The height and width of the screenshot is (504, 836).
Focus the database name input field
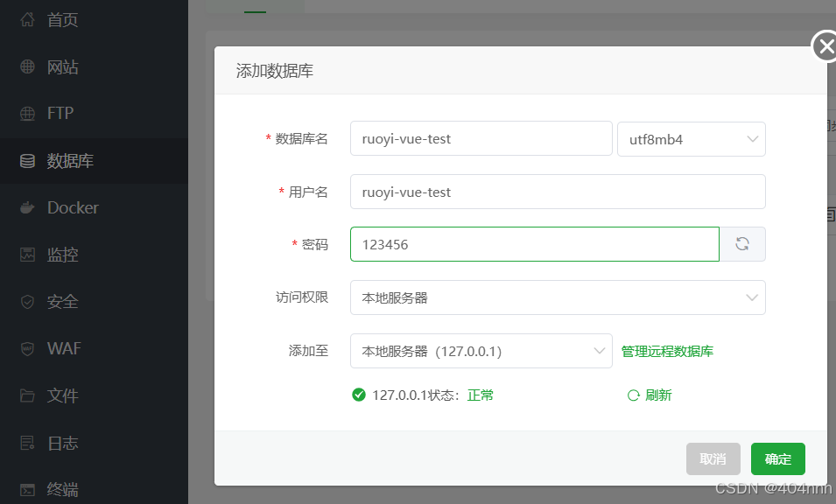481,139
